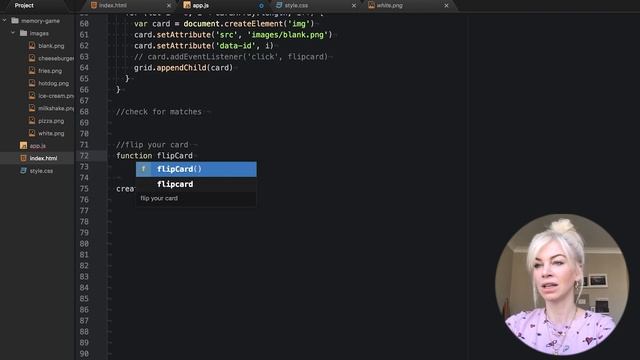This screenshot has width=640, height=360.
Task: Click the fries.png image file icon
Action: pos(32,71)
